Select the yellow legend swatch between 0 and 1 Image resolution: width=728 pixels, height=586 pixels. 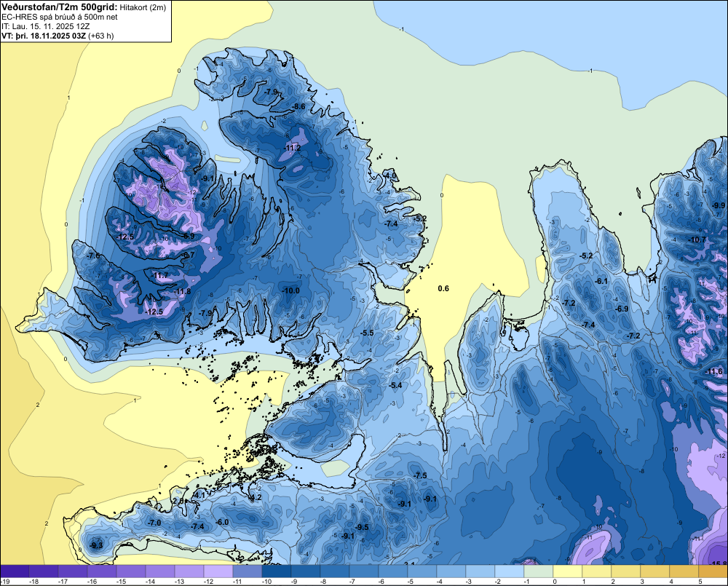point(568,571)
